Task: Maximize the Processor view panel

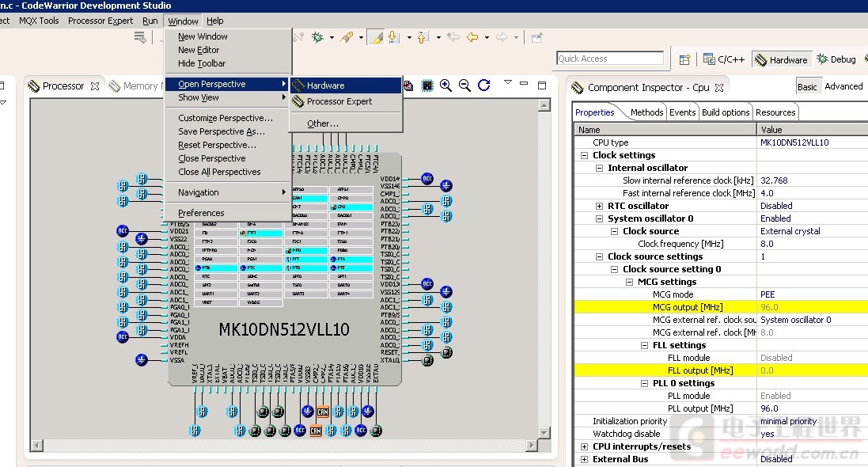Action: 542,85
